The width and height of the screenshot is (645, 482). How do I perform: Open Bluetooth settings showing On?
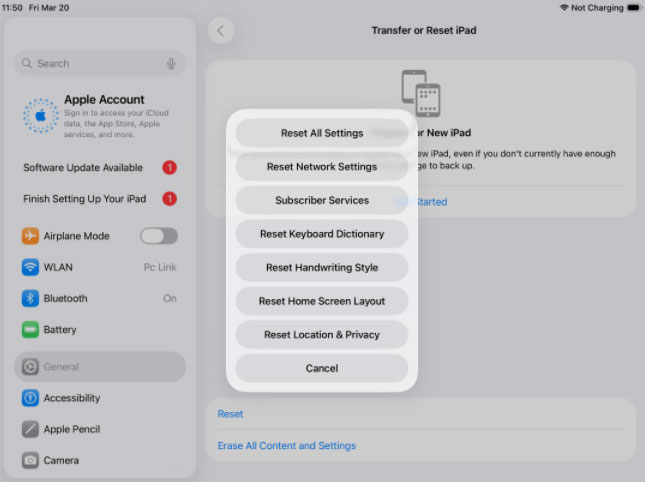coord(100,298)
